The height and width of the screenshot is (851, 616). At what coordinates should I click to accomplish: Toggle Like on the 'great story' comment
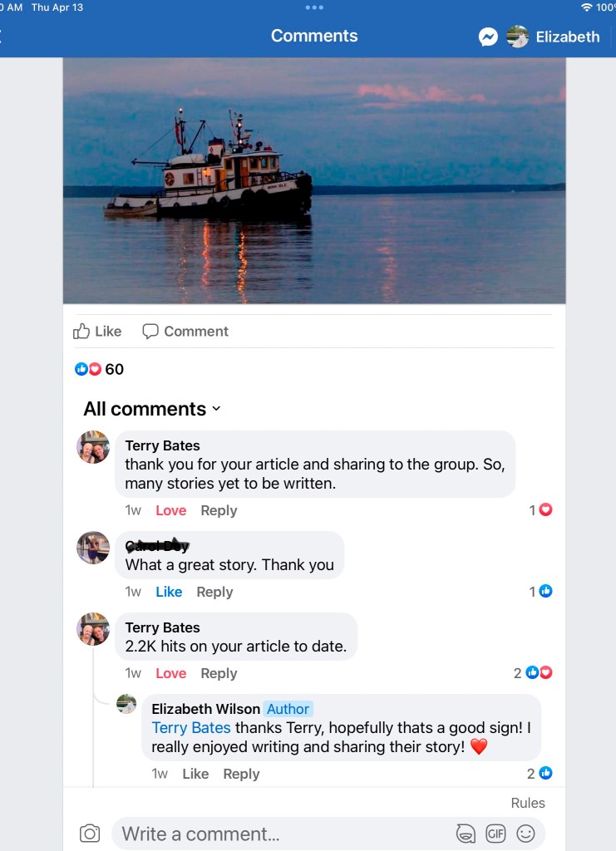169,592
